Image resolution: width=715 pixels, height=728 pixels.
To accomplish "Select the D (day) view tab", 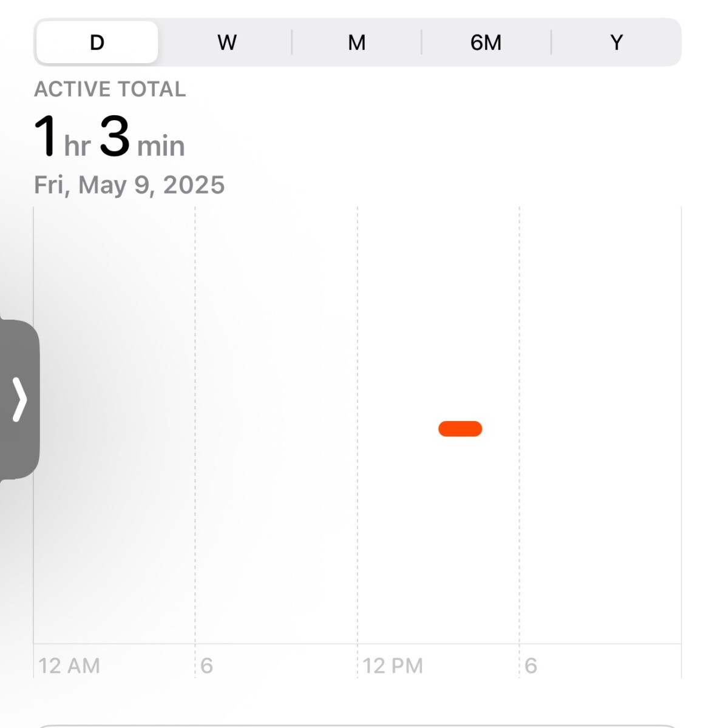I will point(97,42).
